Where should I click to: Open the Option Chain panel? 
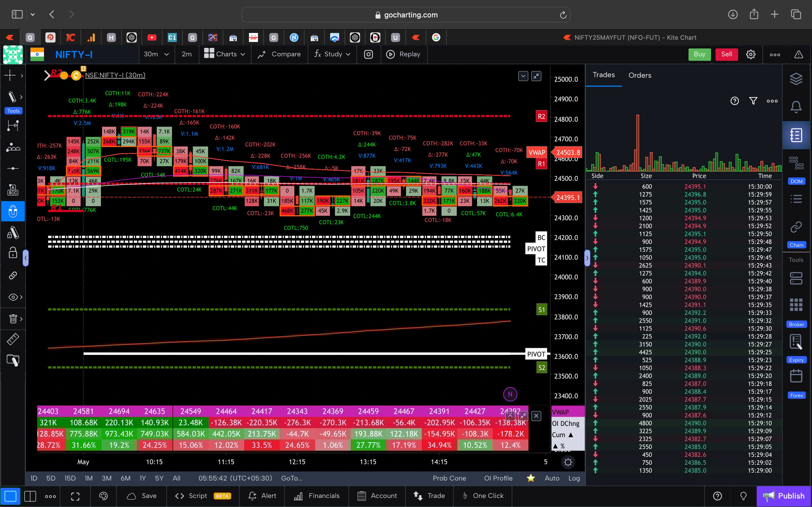pos(796,227)
